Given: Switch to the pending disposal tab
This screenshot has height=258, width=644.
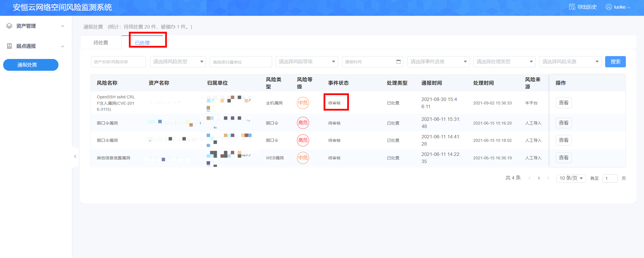Looking at the screenshot, I should pos(101,43).
